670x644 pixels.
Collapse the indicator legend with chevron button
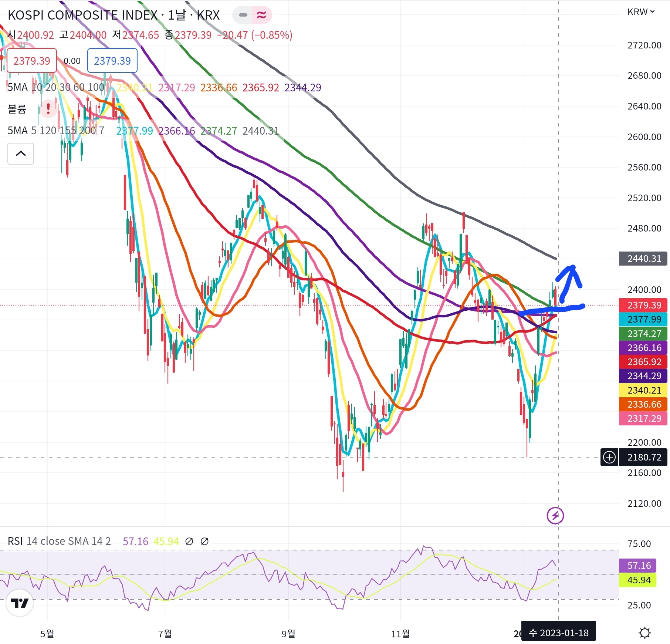point(21,154)
